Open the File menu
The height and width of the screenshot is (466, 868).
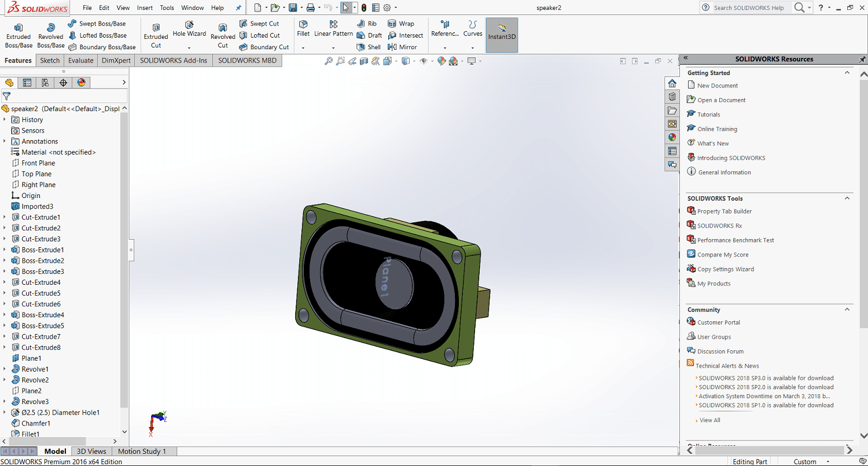pyautogui.click(x=87, y=8)
